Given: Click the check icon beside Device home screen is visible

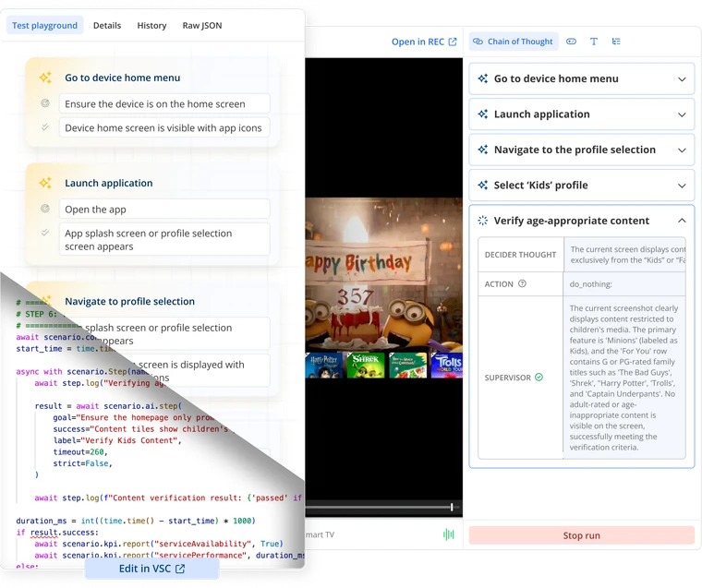Looking at the screenshot, I should 45,127.
